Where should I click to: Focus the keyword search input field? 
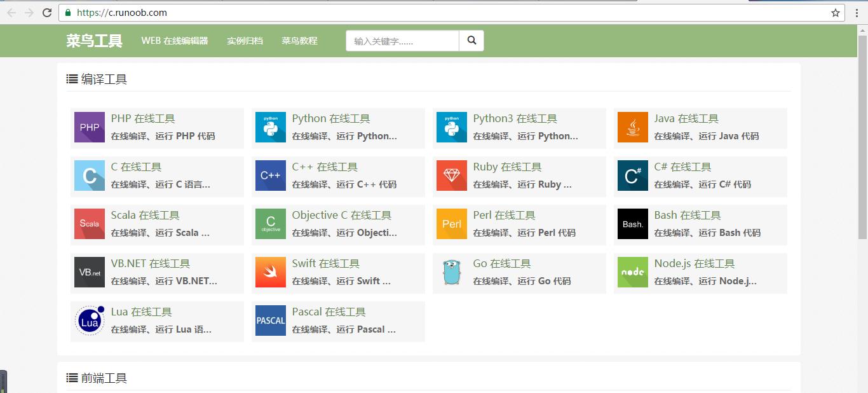tap(402, 41)
